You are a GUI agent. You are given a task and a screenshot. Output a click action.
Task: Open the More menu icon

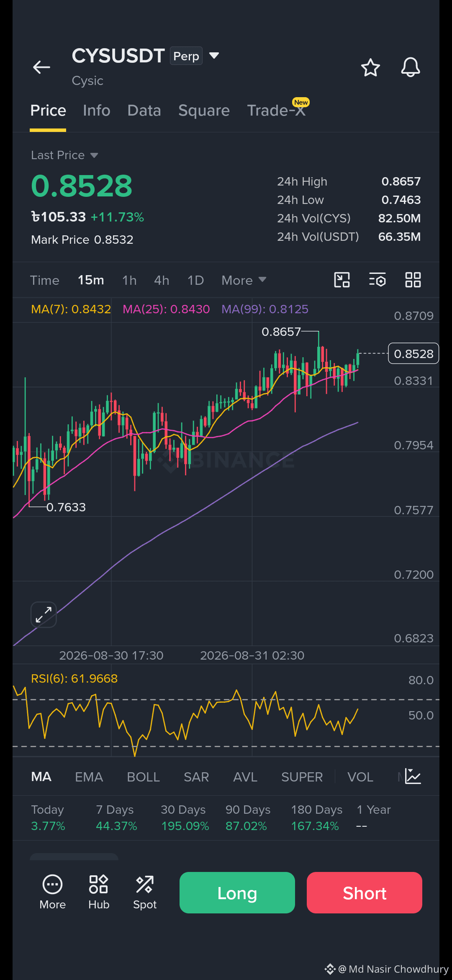(53, 892)
